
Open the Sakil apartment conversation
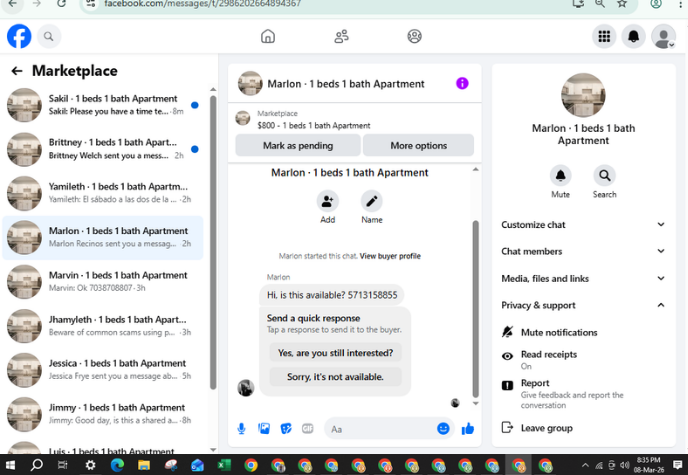(x=103, y=105)
